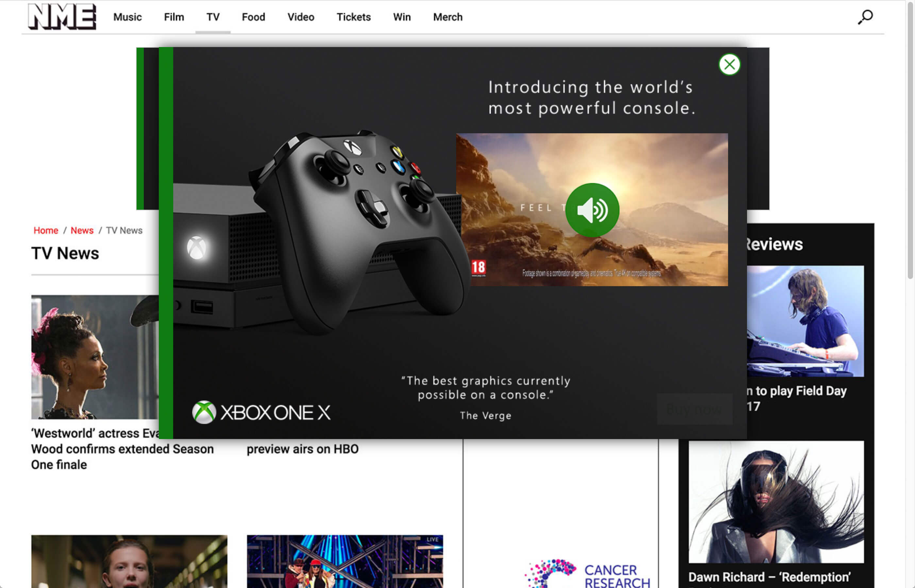Click the Home breadcrumb link
Image resolution: width=915 pixels, height=588 pixels.
point(46,231)
